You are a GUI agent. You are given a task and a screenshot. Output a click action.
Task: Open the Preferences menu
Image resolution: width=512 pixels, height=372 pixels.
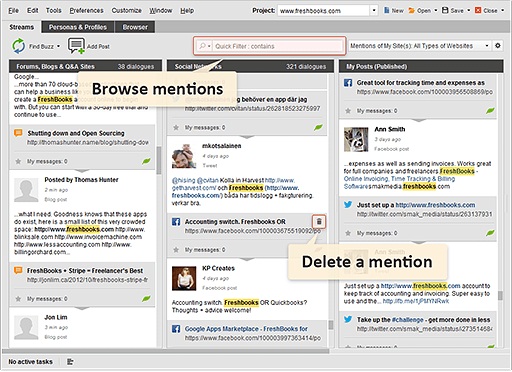[x=86, y=11]
